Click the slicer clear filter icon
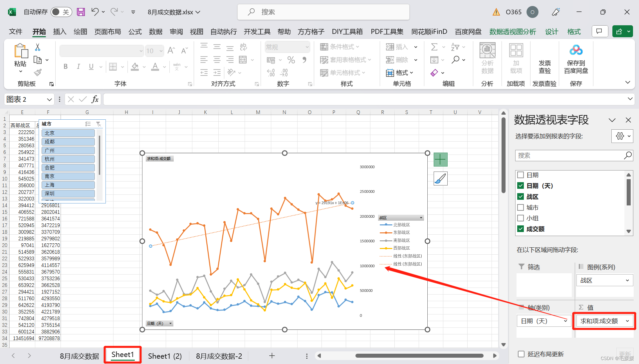Screen dimensions: 639x364 click(x=99, y=124)
